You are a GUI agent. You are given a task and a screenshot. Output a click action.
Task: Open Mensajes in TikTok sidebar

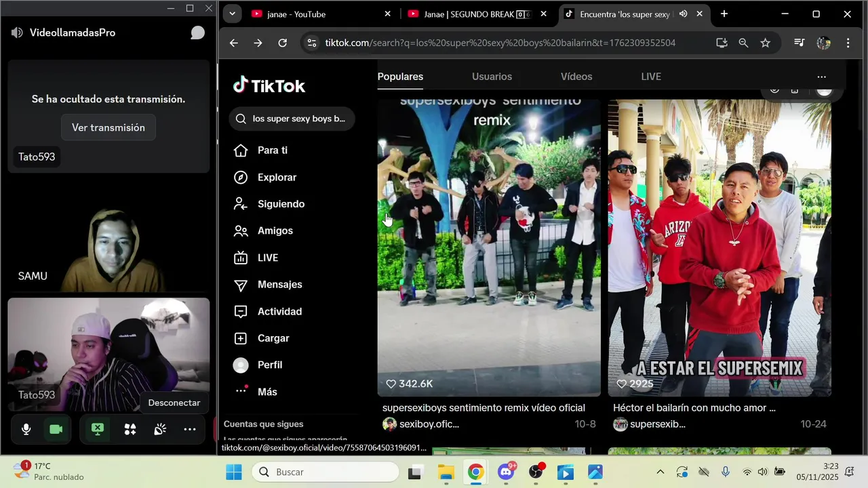click(268, 285)
